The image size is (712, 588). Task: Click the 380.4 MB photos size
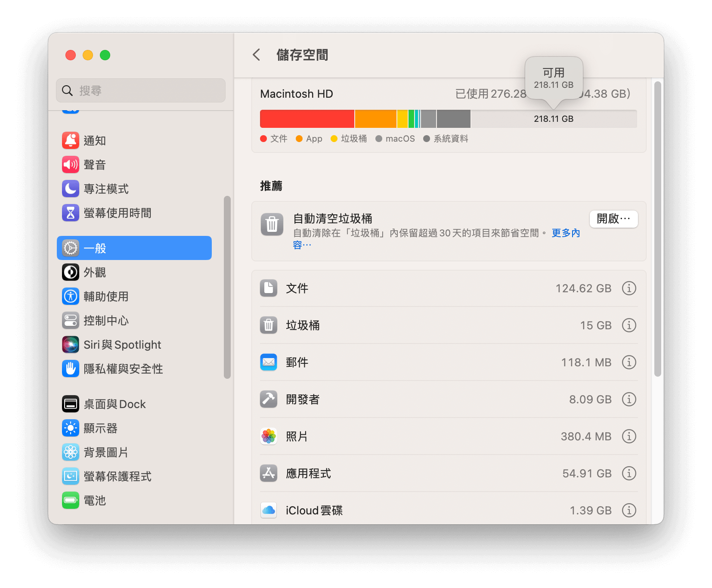[x=586, y=436]
